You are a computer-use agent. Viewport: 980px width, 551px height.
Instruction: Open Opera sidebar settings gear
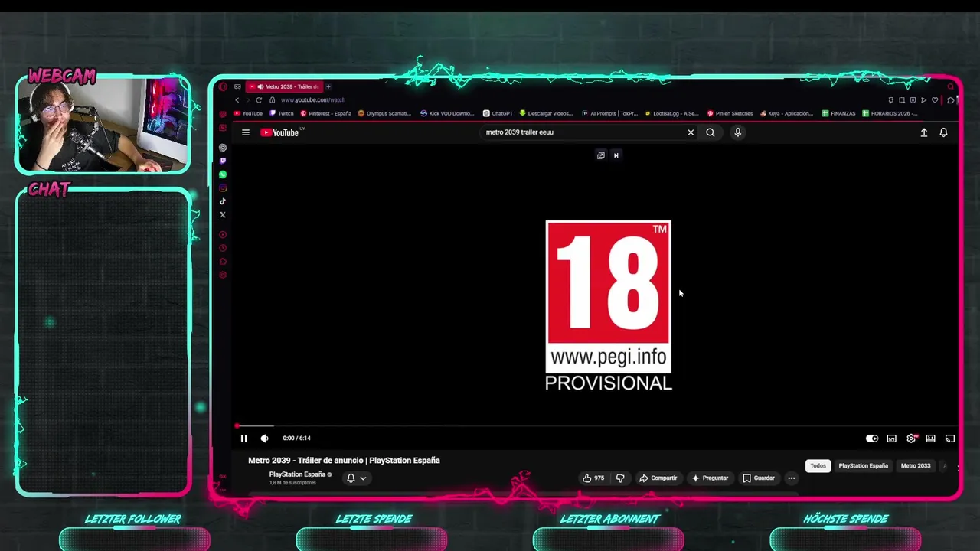coord(223,275)
